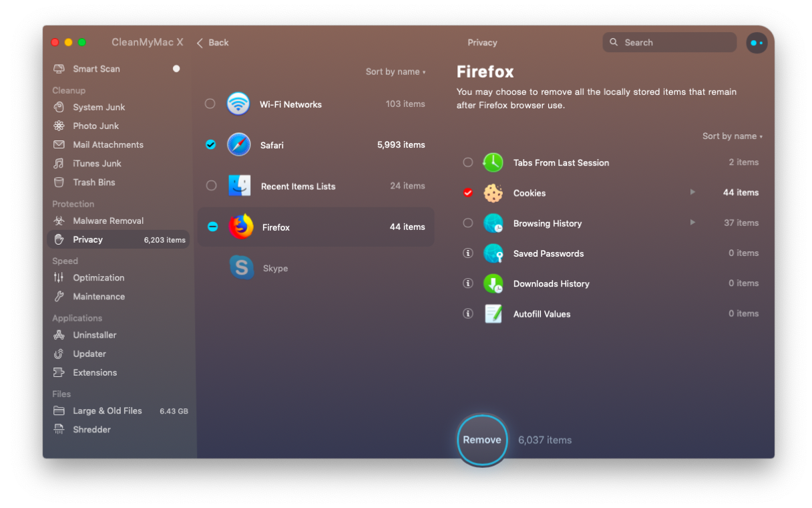Click the Large & Old Files '6.43 GB' value
812x508 pixels.
174,411
